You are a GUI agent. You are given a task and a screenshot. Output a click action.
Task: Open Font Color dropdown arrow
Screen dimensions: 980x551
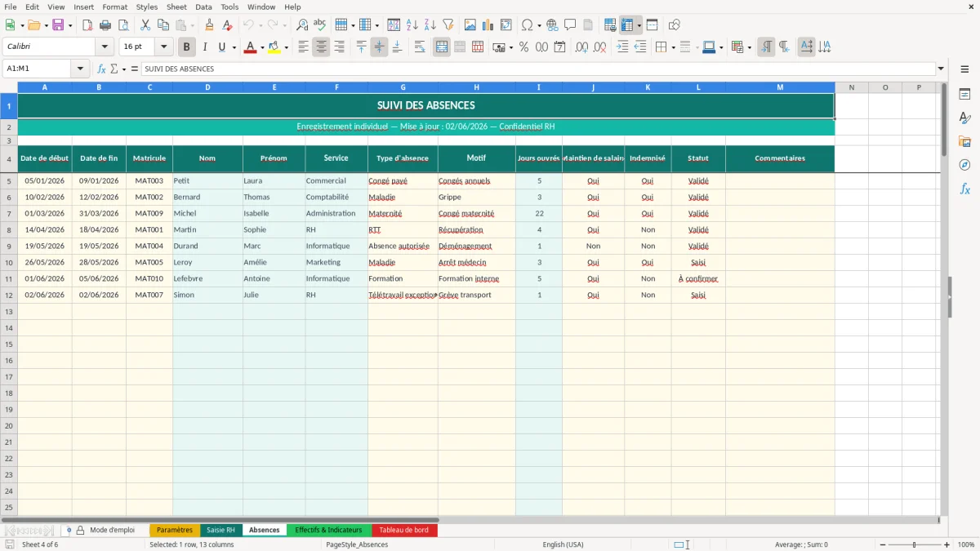262,47
